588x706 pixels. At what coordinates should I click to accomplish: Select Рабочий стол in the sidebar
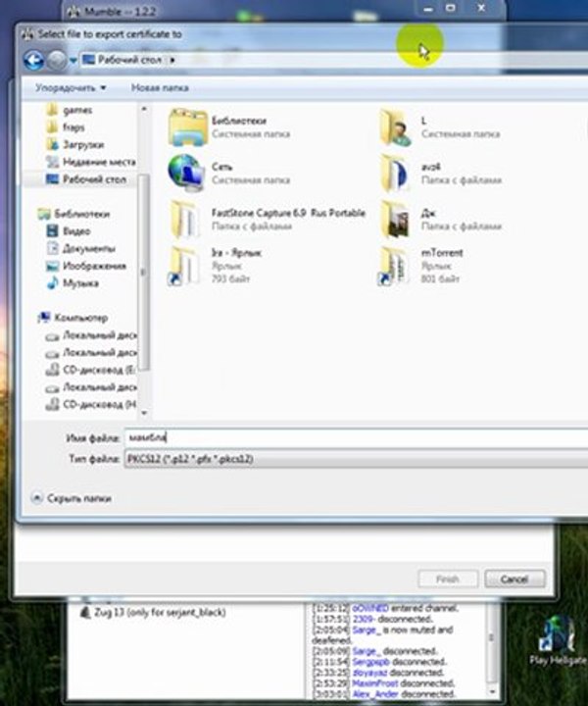tap(86, 179)
